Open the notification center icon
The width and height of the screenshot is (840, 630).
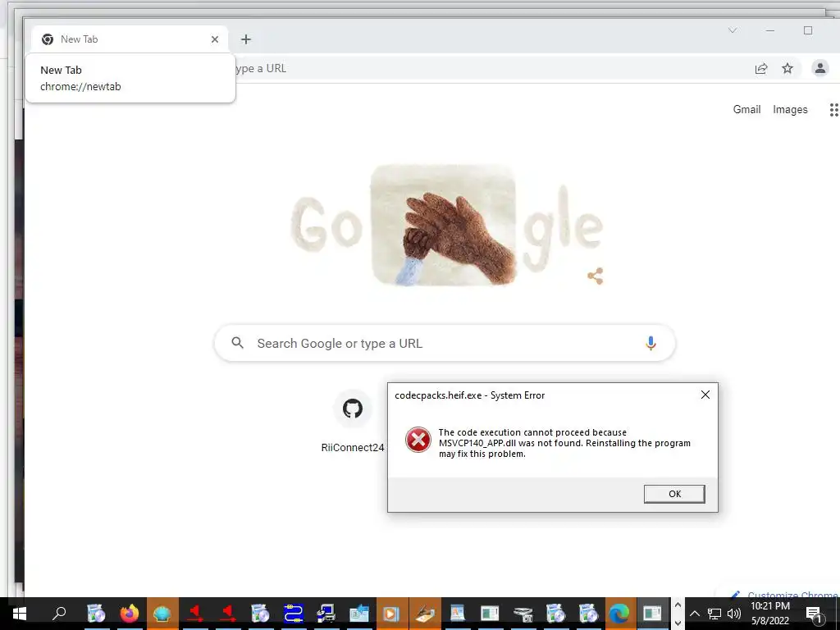point(813,614)
